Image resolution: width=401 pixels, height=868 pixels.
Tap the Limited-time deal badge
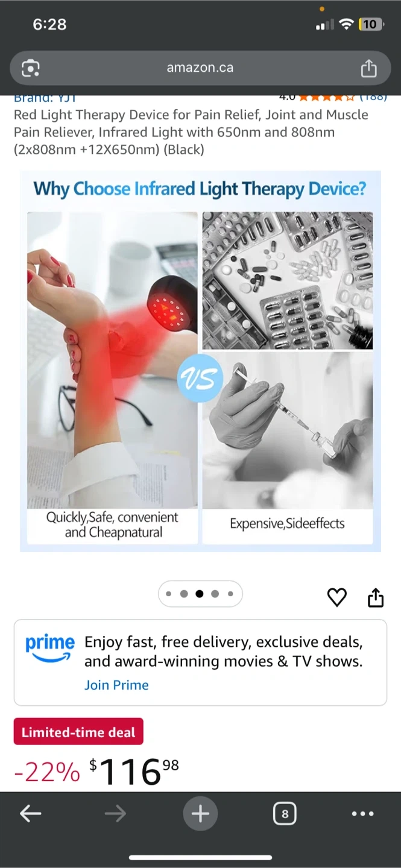(x=78, y=732)
